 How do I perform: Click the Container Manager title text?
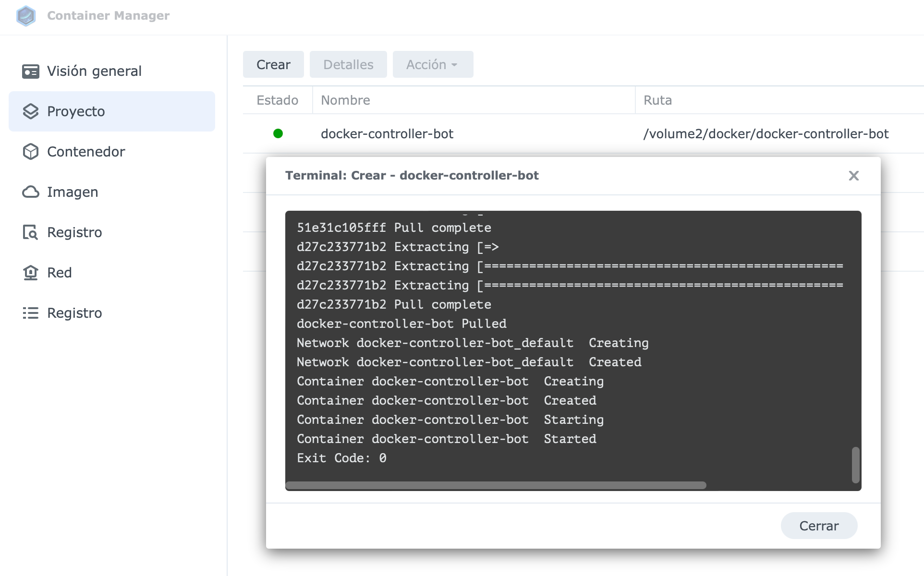pyautogui.click(x=108, y=15)
